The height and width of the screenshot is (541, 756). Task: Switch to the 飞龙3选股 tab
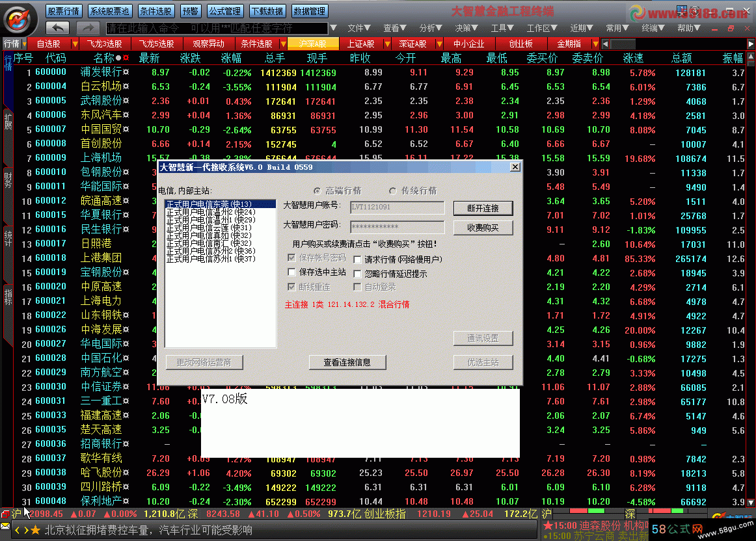(105, 44)
